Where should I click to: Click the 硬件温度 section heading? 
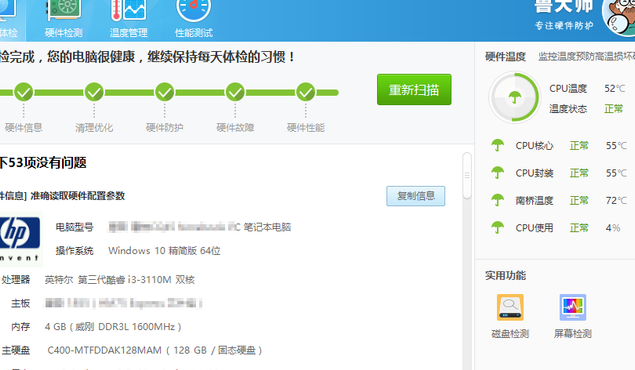pyautogui.click(x=505, y=57)
